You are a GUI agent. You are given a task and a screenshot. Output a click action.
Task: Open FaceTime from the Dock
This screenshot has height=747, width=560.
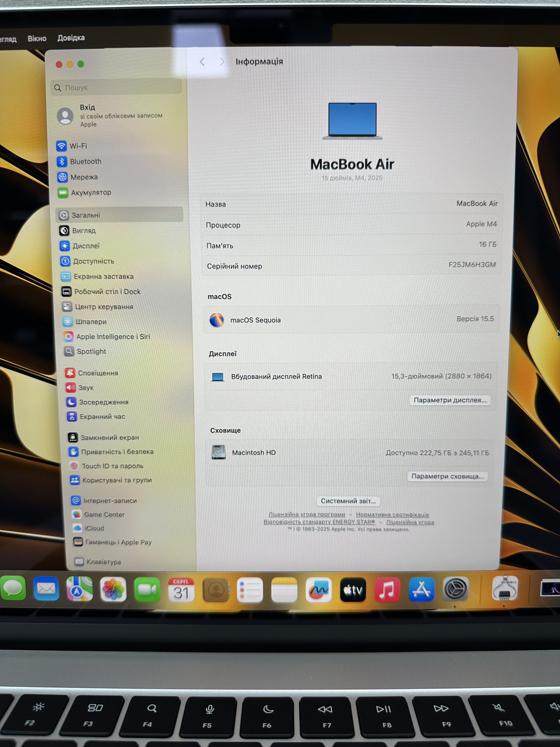147,590
